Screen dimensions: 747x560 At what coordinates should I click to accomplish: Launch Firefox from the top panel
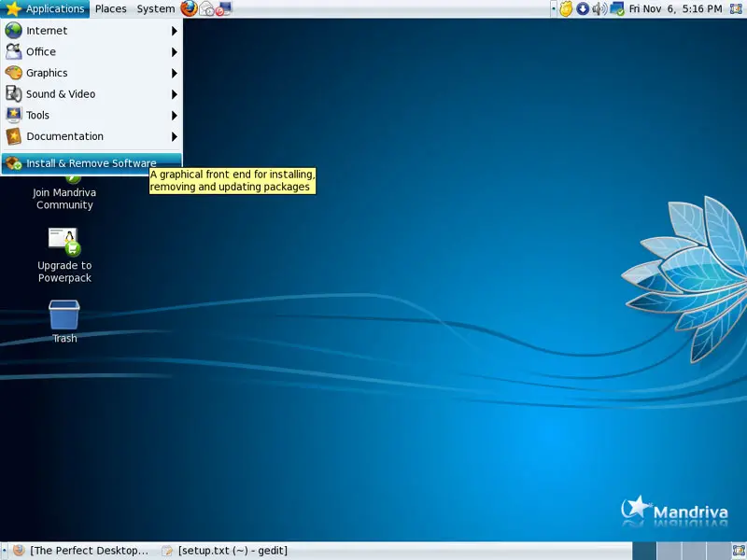(x=190, y=8)
